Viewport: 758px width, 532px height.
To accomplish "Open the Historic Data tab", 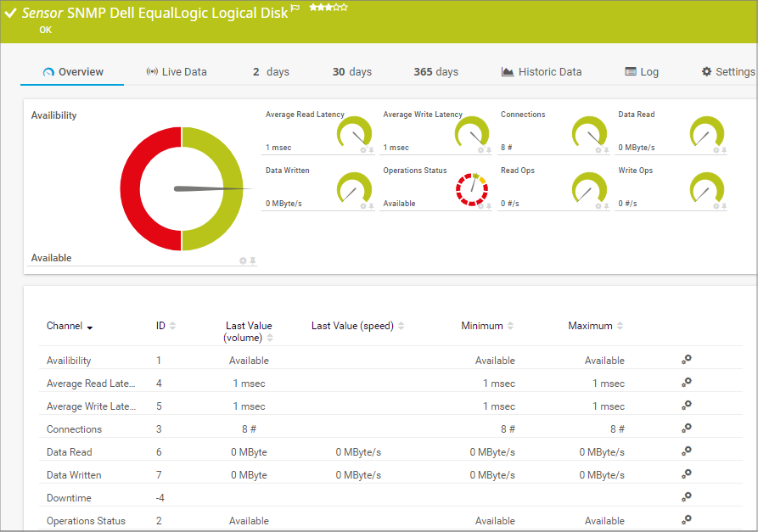I will coord(542,72).
